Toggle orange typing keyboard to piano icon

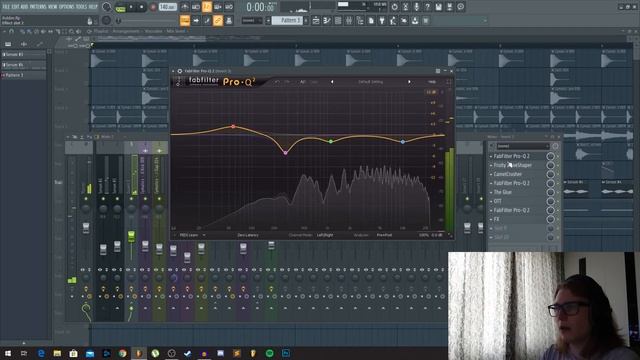(185, 20)
